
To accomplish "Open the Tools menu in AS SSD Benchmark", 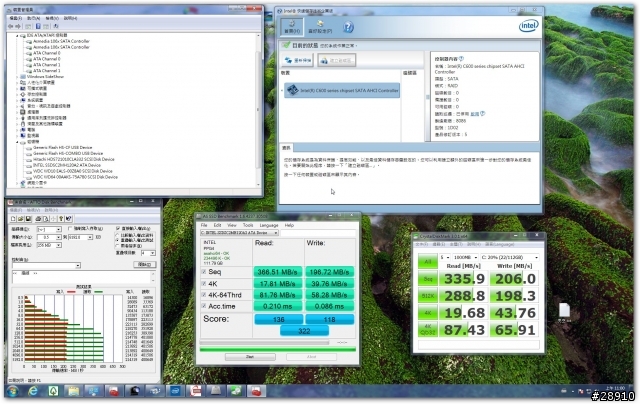I will [248, 225].
